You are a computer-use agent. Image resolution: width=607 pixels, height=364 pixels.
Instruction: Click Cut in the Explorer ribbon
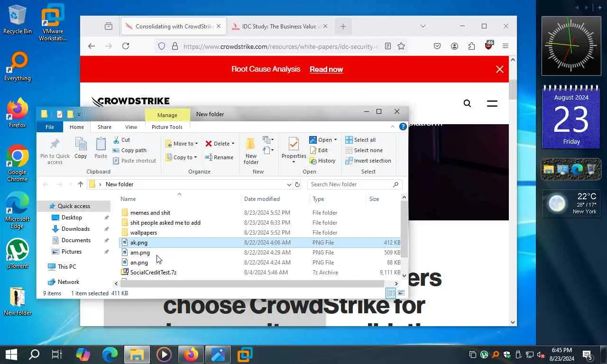pos(121,140)
